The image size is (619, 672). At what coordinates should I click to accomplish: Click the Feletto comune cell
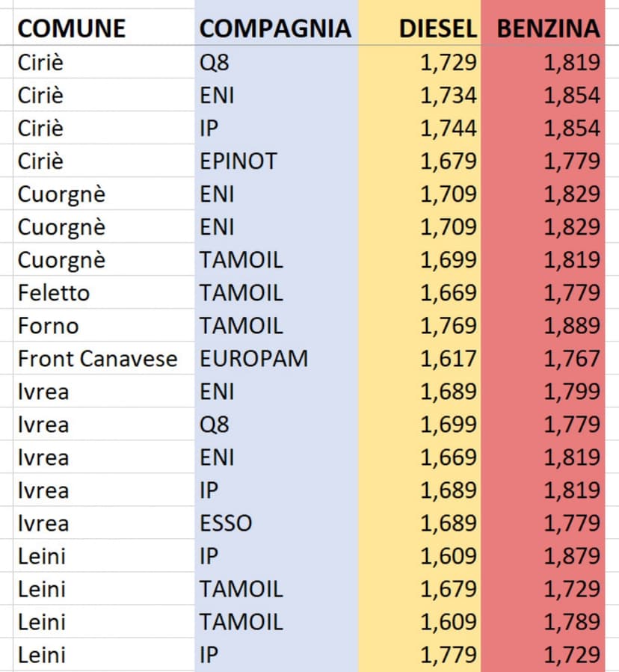pos(54,293)
